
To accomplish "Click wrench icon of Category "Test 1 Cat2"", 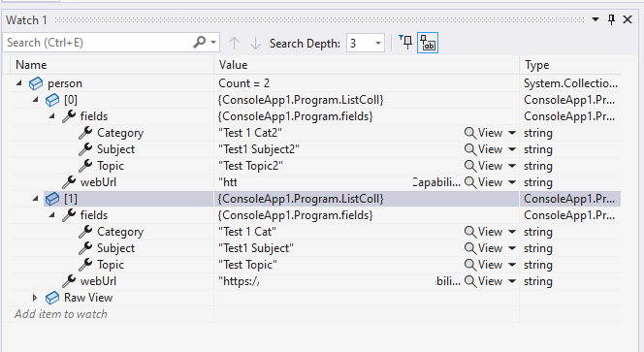I will (x=85, y=133).
